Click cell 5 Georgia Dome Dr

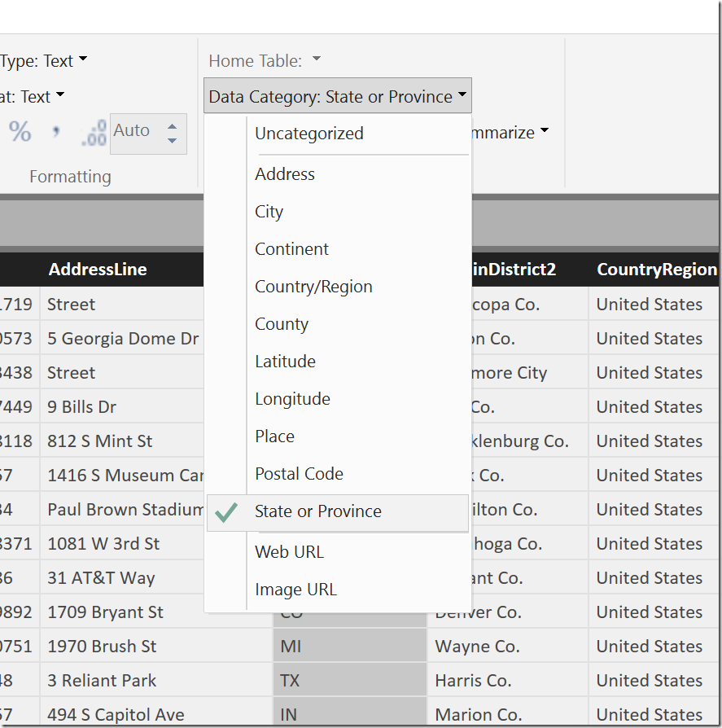tap(123, 339)
